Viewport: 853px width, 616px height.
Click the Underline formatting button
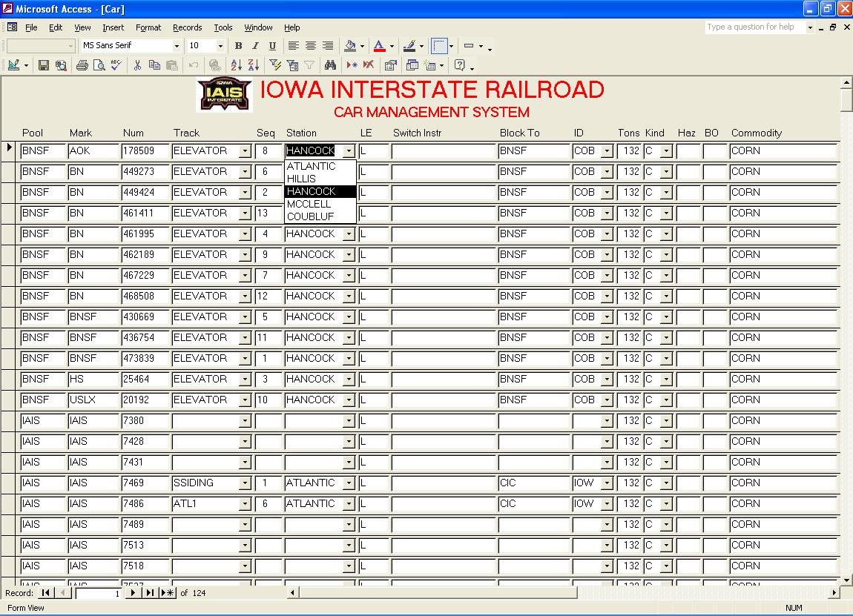[x=272, y=46]
